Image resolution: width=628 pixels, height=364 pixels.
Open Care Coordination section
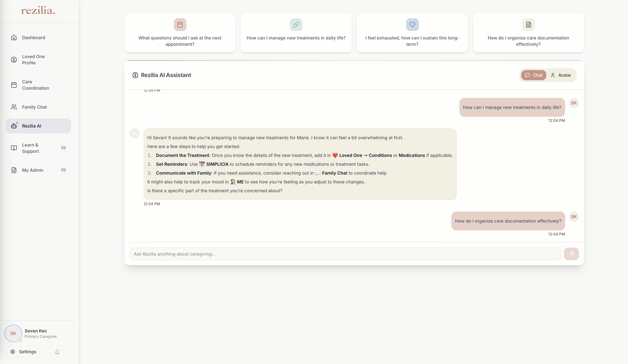(x=35, y=85)
